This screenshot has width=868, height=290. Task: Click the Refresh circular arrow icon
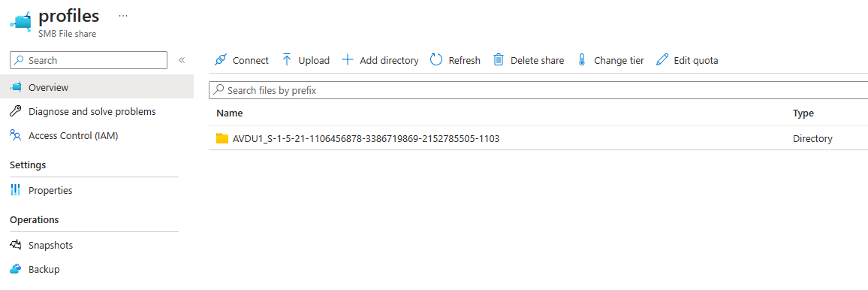click(x=436, y=60)
